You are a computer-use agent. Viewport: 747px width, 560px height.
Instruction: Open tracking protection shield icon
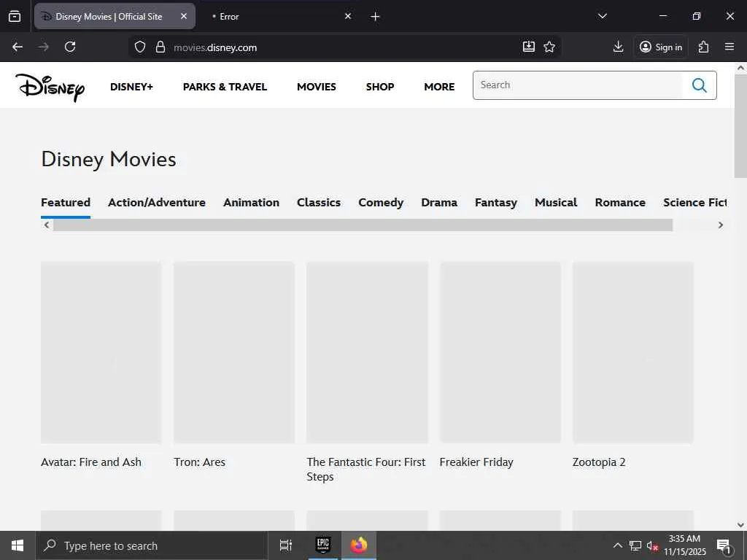pos(139,47)
